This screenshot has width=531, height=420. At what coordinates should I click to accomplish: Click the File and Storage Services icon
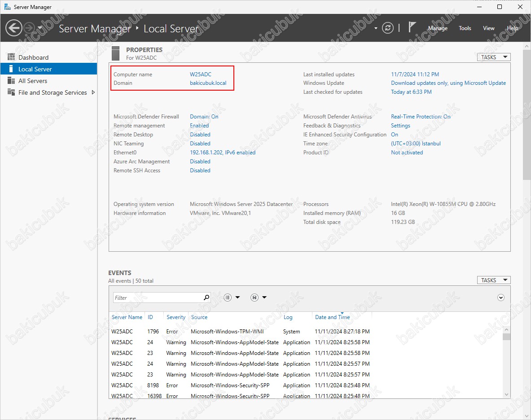tap(11, 92)
